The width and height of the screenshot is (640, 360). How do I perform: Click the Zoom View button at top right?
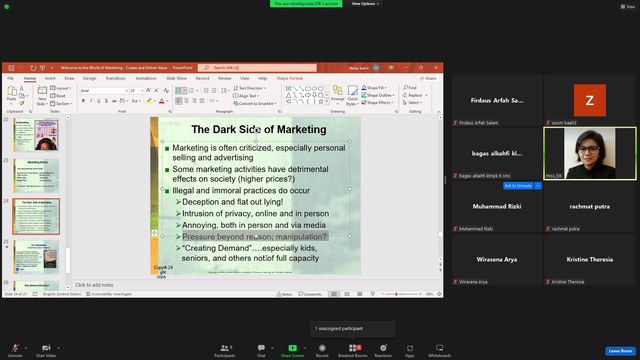(x=628, y=7)
